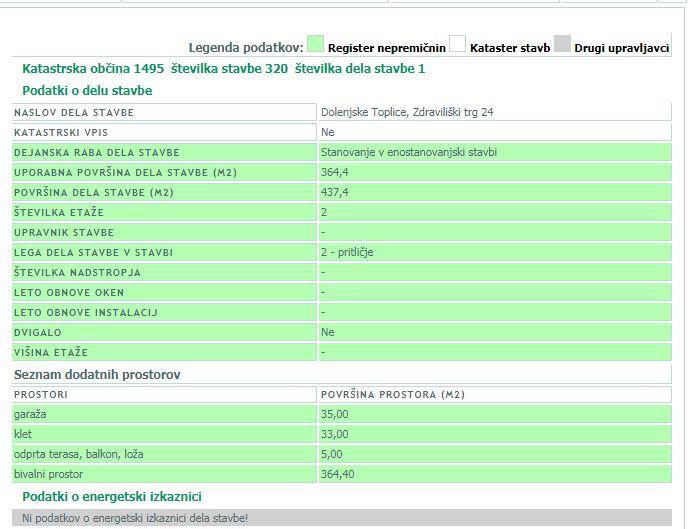Select the 'Ne' value for Dvigalo
The height and width of the screenshot is (529, 688).
click(x=327, y=332)
